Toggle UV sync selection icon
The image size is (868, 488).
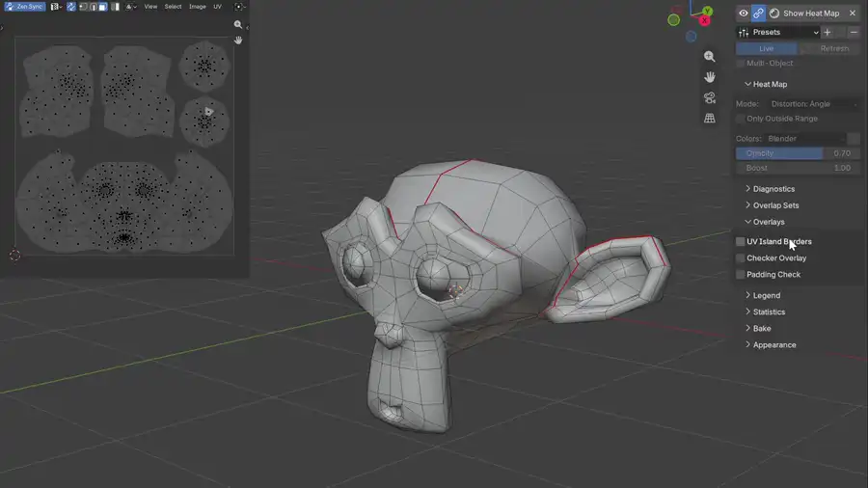71,7
